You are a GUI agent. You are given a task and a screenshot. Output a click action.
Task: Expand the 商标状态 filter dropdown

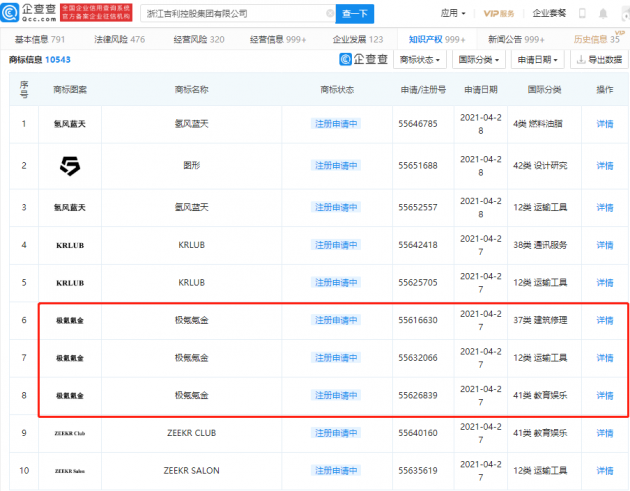tap(419, 60)
